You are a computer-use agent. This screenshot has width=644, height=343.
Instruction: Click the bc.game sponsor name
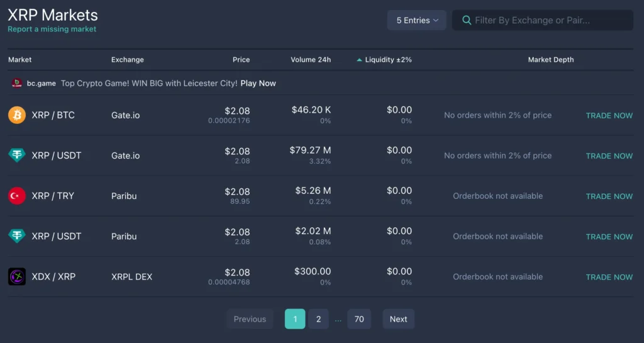click(41, 83)
